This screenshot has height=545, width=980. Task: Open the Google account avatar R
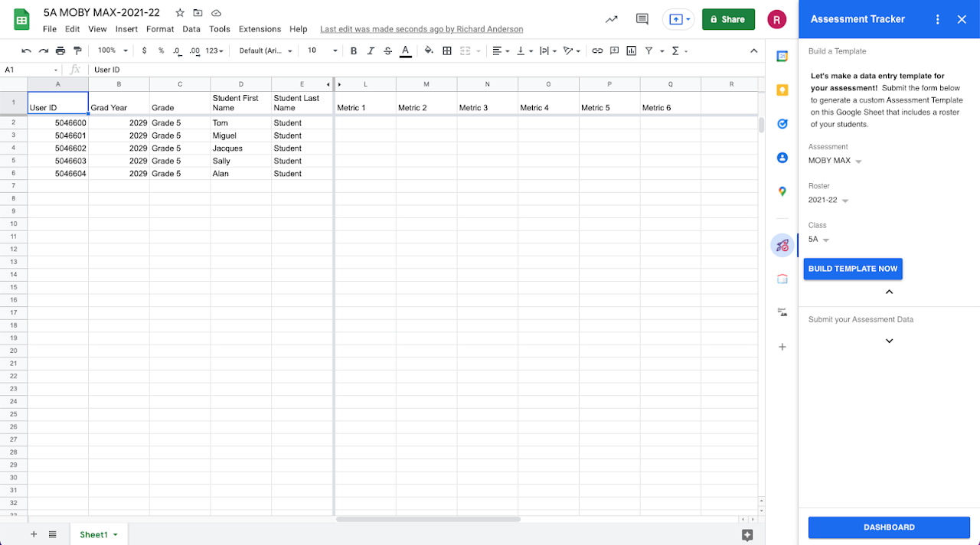[x=777, y=19]
